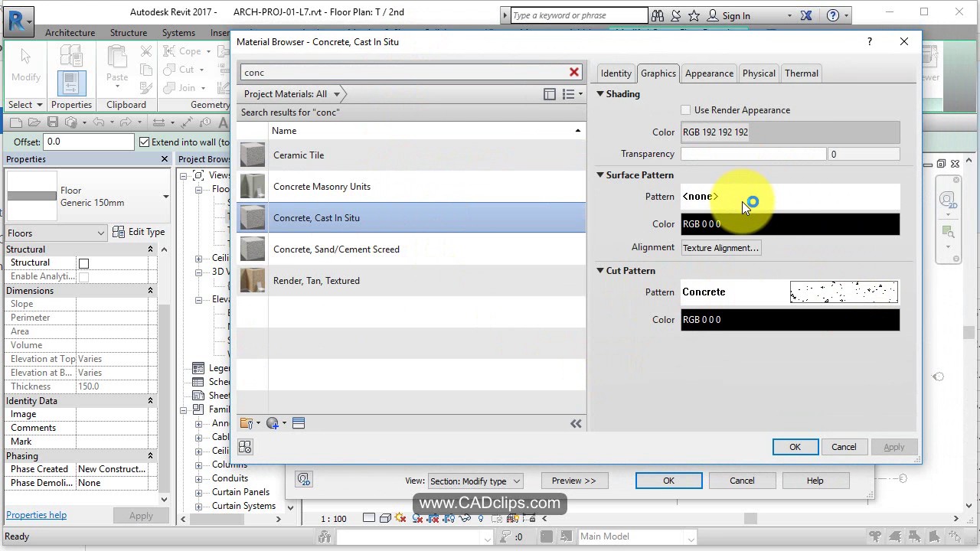This screenshot has height=551, width=980.
Task: Toggle the library panel display icon
Action: (x=550, y=94)
